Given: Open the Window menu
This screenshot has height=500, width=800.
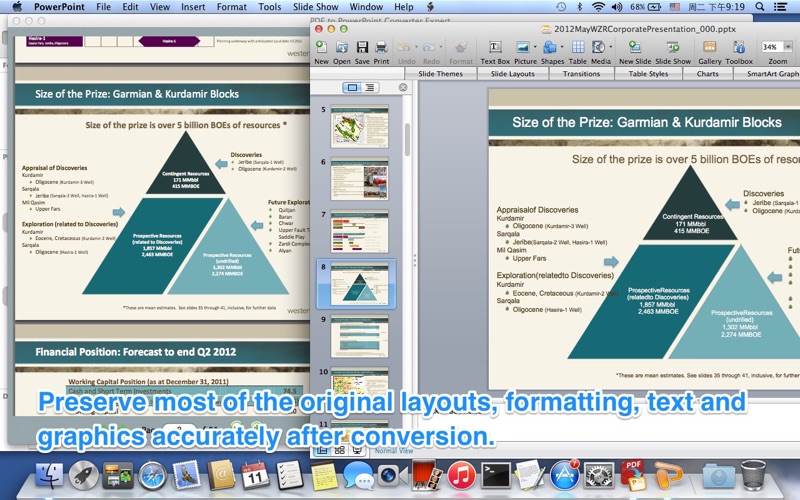Looking at the screenshot, I should pos(366,7).
